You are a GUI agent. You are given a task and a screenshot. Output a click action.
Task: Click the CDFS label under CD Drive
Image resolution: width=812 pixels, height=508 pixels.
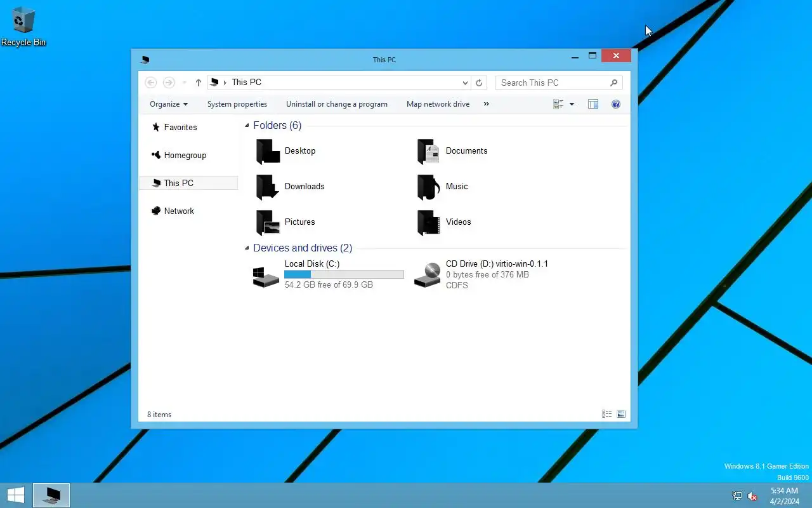tap(457, 285)
